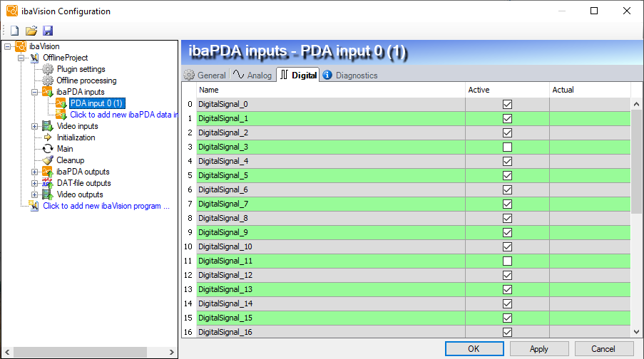The width and height of the screenshot is (644, 359).
Task: Expand the Video inputs tree node
Action: (34, 126)
